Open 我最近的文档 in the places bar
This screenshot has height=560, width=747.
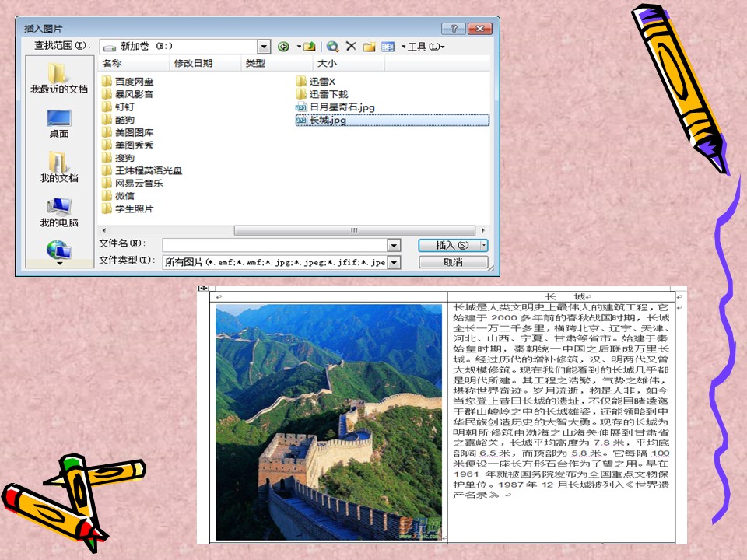pyautogui.click(x=59, y=79)
